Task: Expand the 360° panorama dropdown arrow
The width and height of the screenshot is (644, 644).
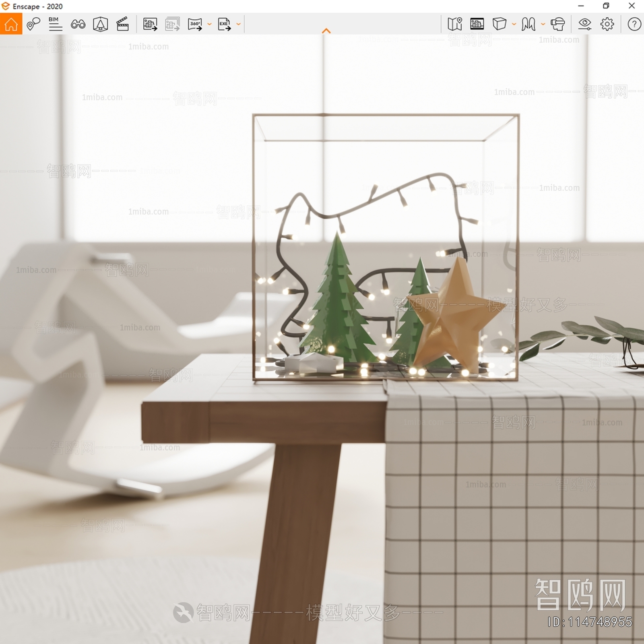Action: 209,24
